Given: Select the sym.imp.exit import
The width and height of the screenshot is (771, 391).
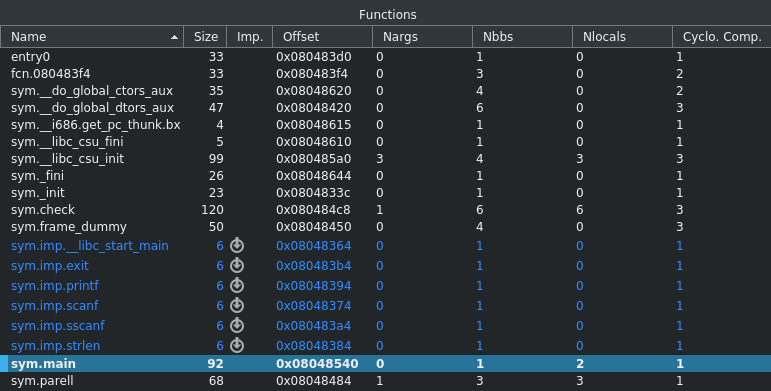Looking at the screenshot, I should pyautogui.click(x=386, y=266).
